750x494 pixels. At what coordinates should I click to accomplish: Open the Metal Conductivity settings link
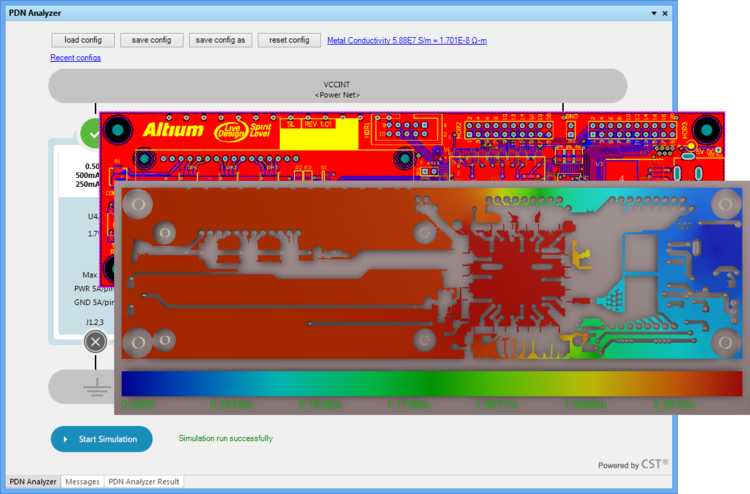tap(407, 41)
